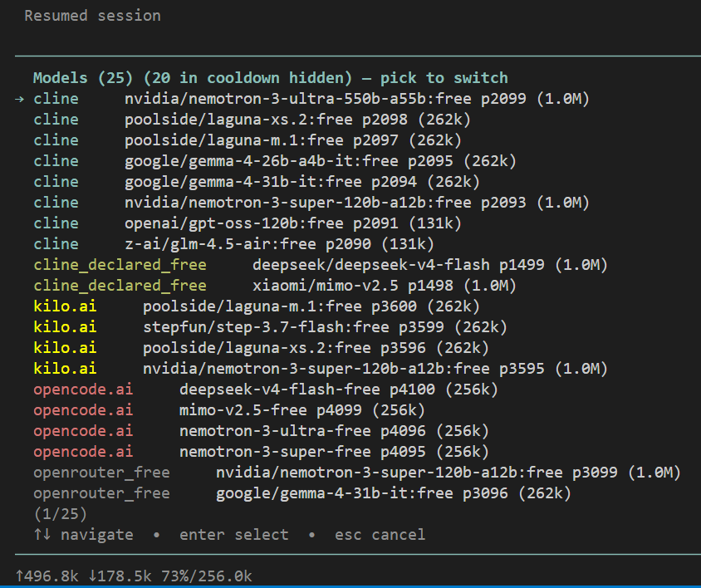This screenshot has width=701, height=588.
Task: Choose kilo.ai poolside/laguna-xs.2:free p3596
Action: (x=261, y=348)
